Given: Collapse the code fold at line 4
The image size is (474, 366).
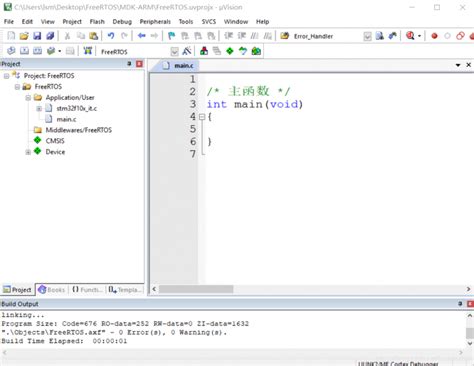Looking at the screenshot, I should click(202, 117).
